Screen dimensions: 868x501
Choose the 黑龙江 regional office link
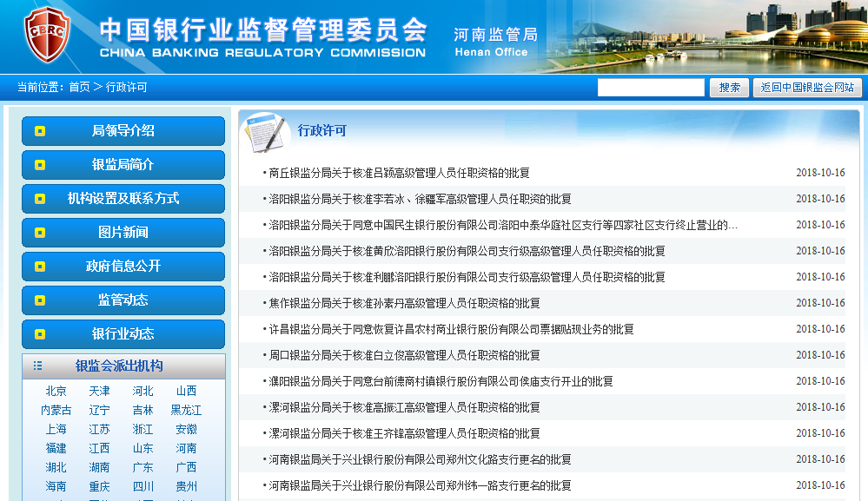click(x=186, y=411)
